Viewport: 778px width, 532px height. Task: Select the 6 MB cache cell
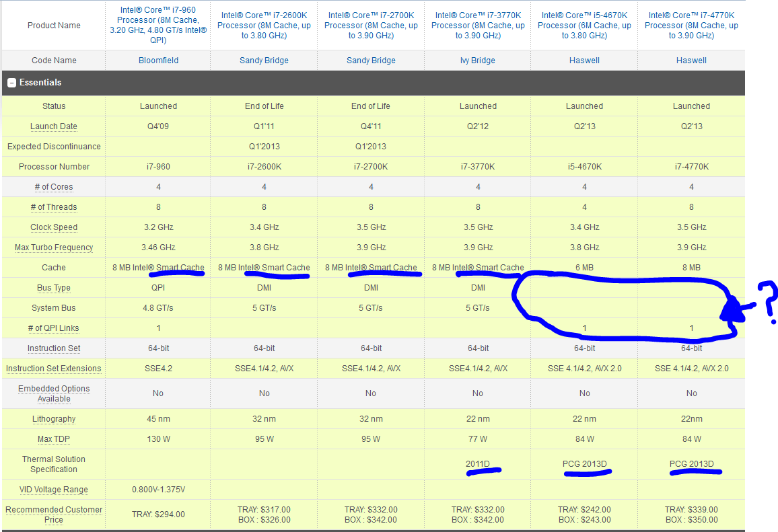coord(584,268)
